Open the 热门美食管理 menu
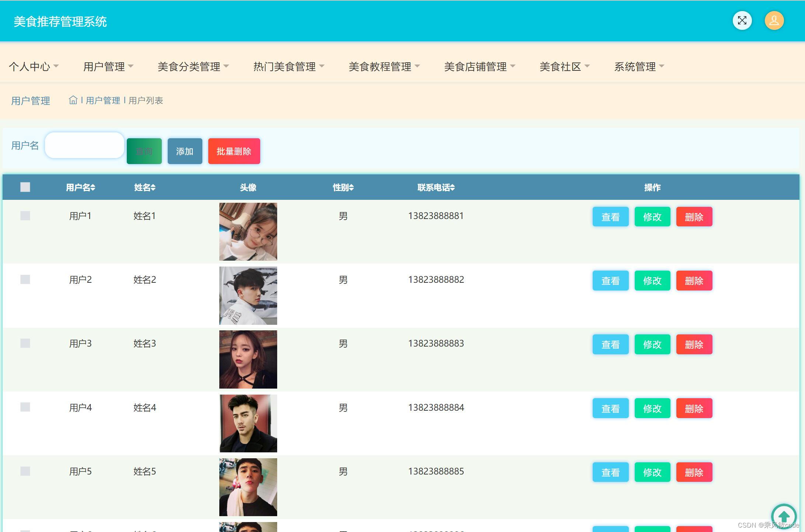Viewport: 805px width, 532px height. coord(289,67)
